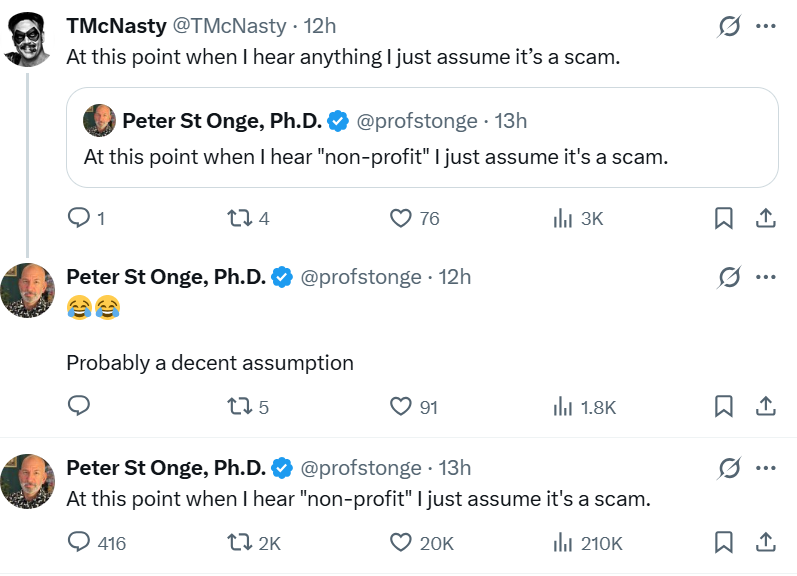Open more options menu on TMcNasty's tweet
The image size is (797, 576).
point(766,27)
